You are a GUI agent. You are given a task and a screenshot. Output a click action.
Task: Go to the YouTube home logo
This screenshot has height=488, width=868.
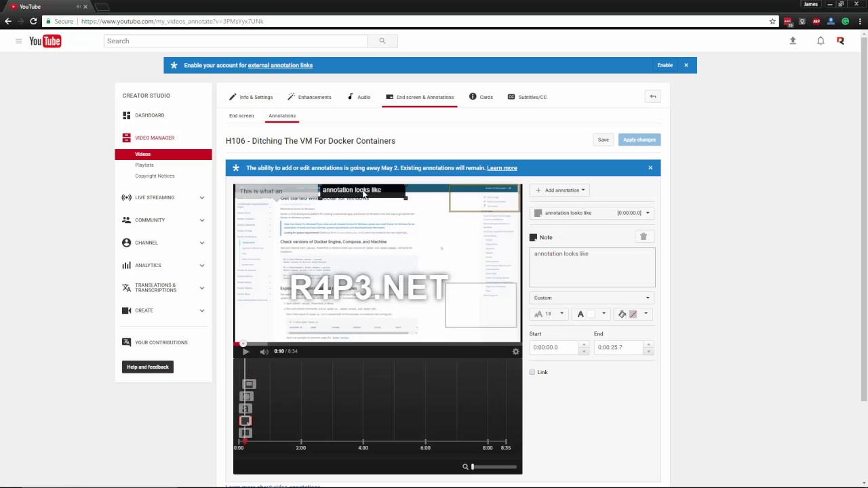pos(45,41)
